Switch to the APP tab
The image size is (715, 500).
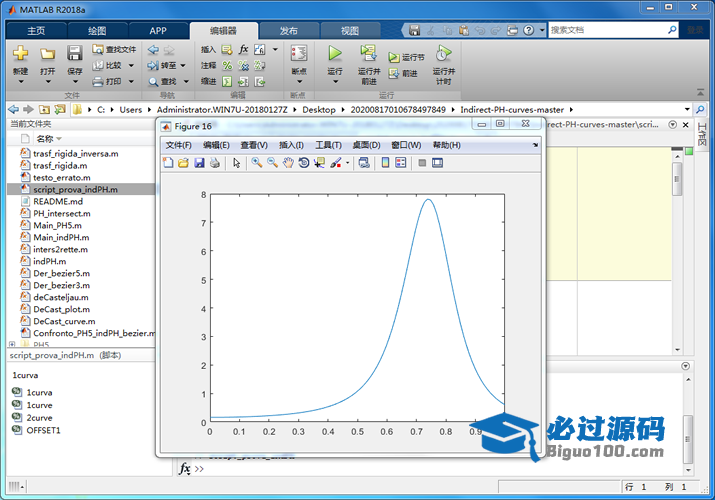coord(158,31)
